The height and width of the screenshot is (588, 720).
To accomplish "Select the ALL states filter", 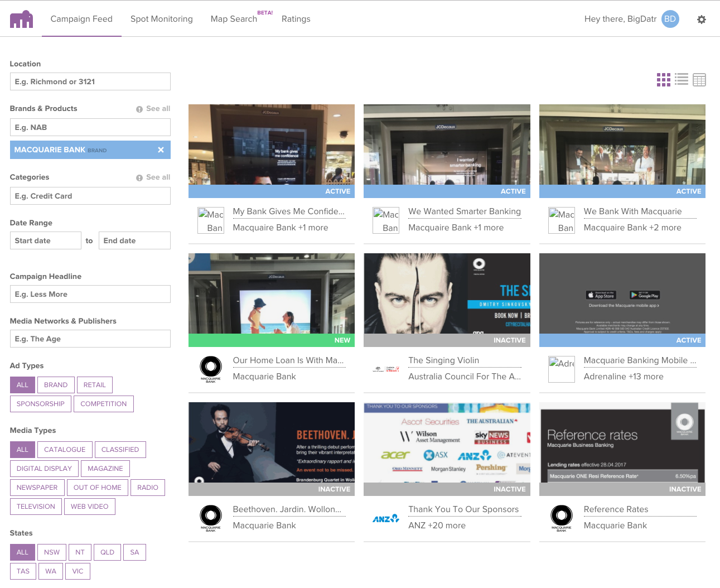I will tap(22, 552).
